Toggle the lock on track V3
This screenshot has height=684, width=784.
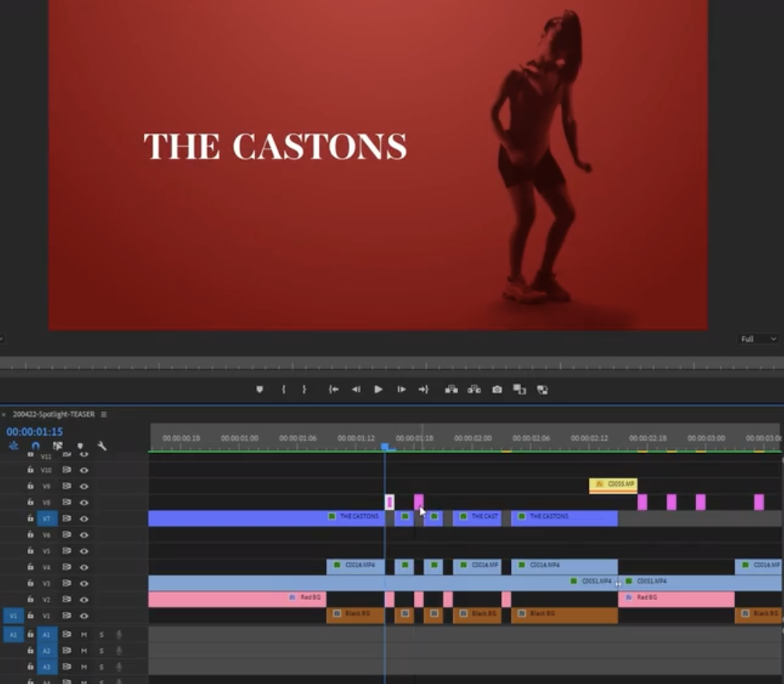coord(30,584)
